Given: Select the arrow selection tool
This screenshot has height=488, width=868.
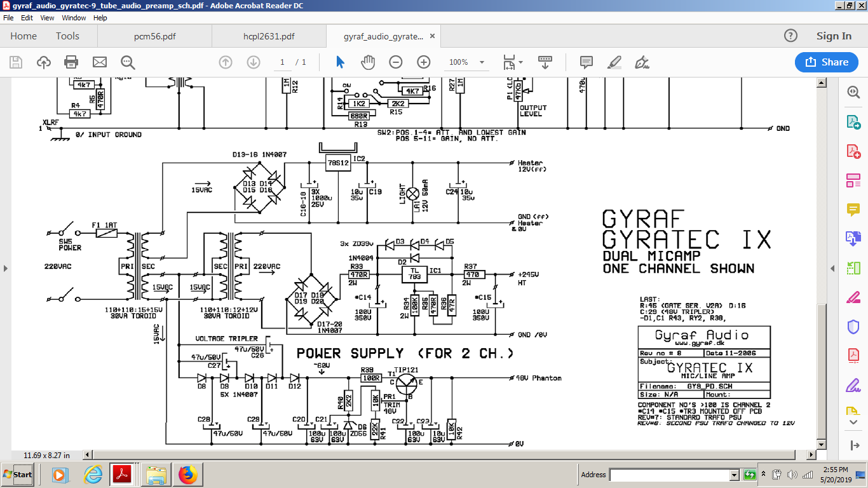Looking at the screenshot, I should 340,62.
